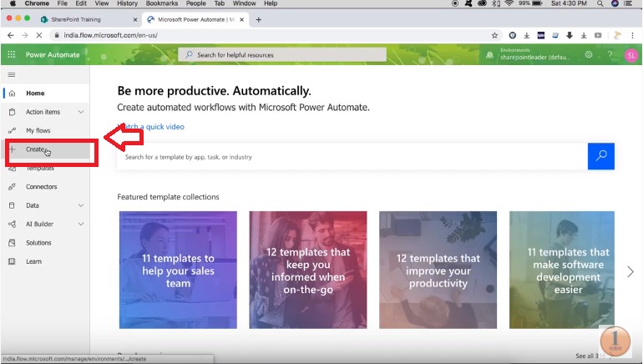Screen dimensions: 643x364
Task: Open settings gear in header
Action: point(589,55)
